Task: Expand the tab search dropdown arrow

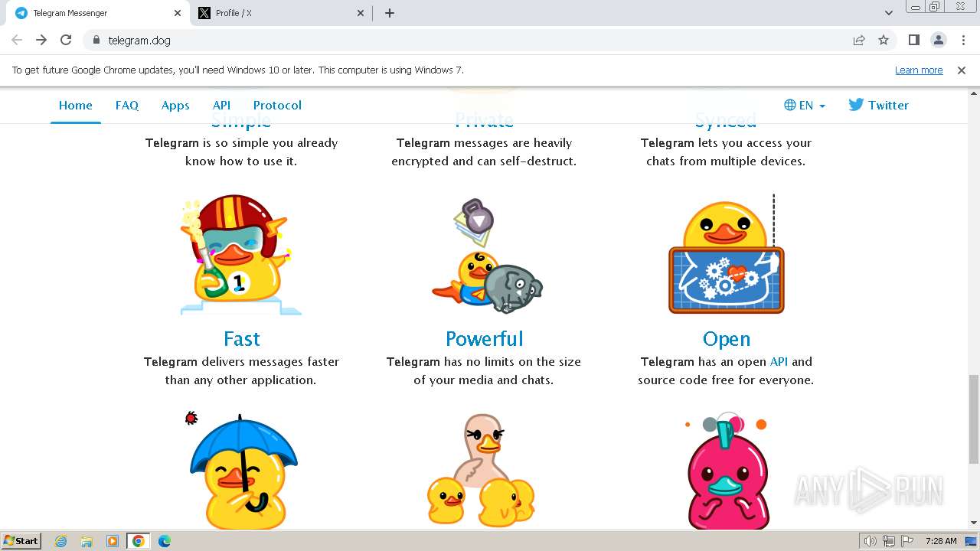Action: click(x=888, y=13)
